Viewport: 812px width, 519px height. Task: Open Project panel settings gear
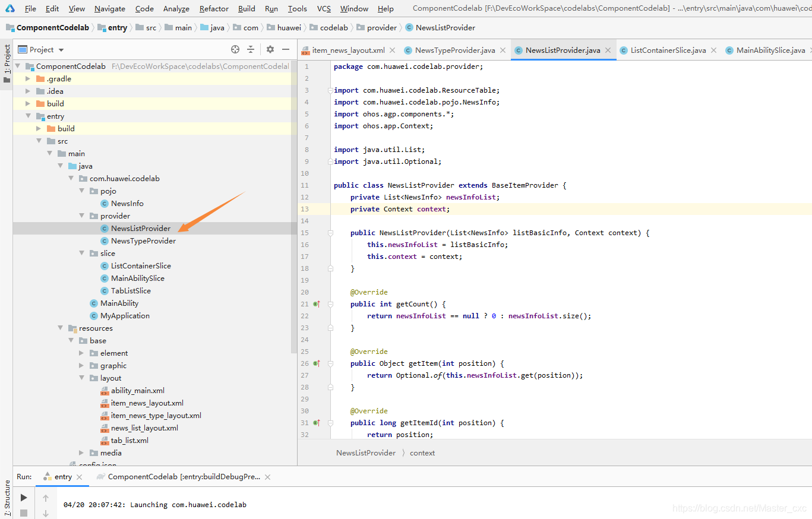coord(270,49)
